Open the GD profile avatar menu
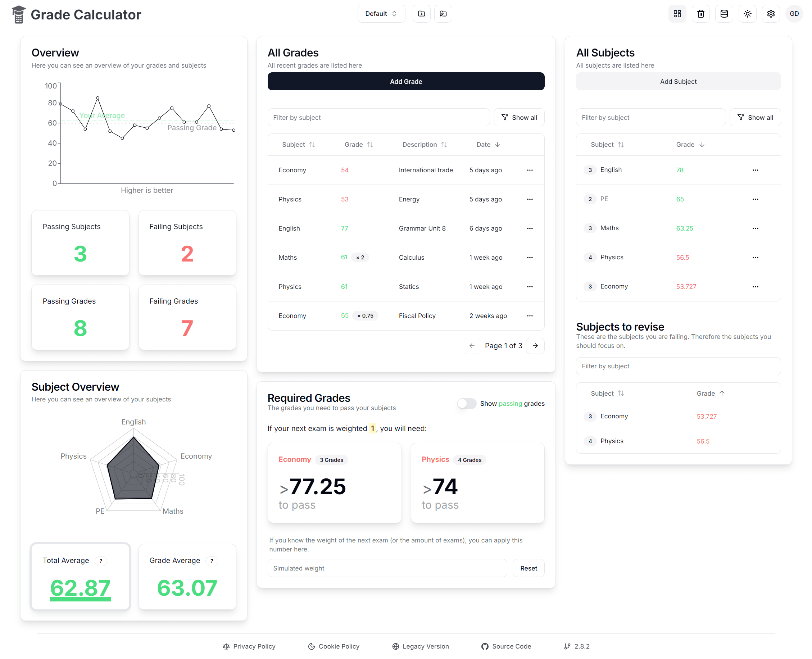Image resolution: width=812 pixels, height=659 pixels. point(794,14)
